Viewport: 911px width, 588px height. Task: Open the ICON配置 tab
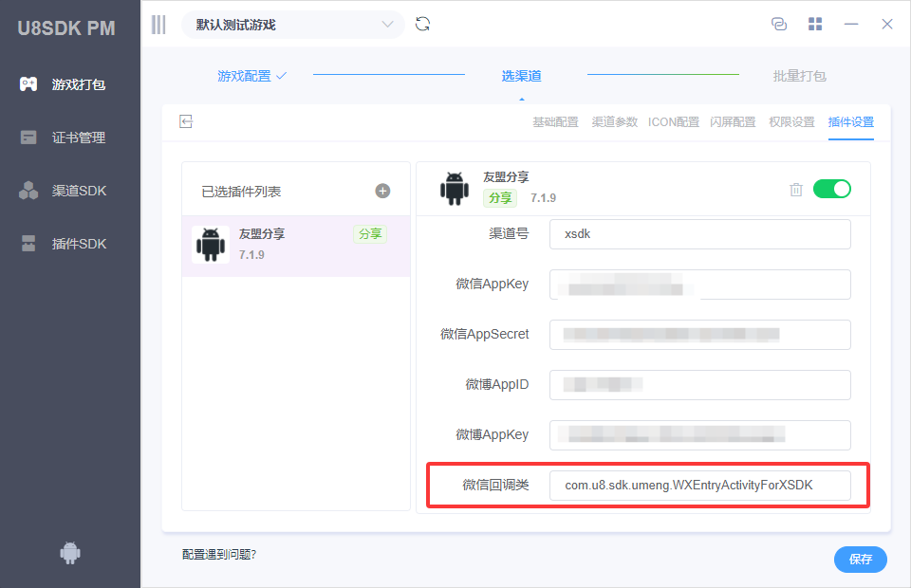click(673, 122)
